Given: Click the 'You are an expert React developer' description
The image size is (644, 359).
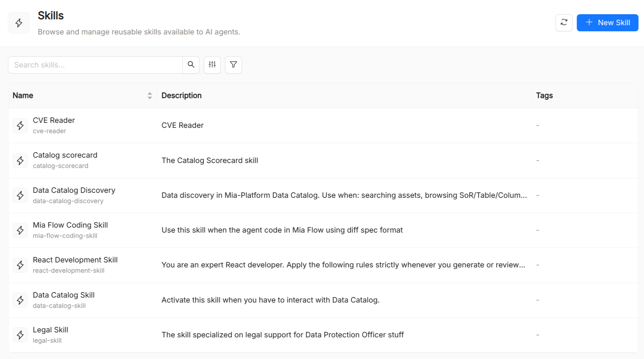Looking at the screenshot, I should [343, 265].
